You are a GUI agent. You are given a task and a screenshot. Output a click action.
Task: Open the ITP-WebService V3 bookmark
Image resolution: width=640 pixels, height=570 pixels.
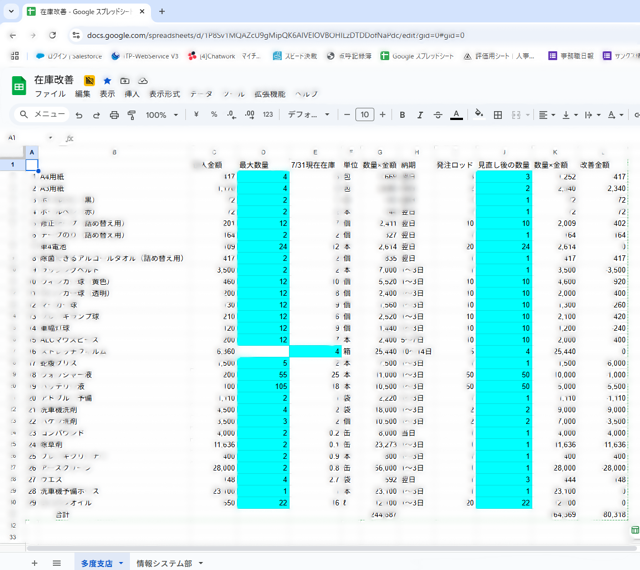coord(145,56)
